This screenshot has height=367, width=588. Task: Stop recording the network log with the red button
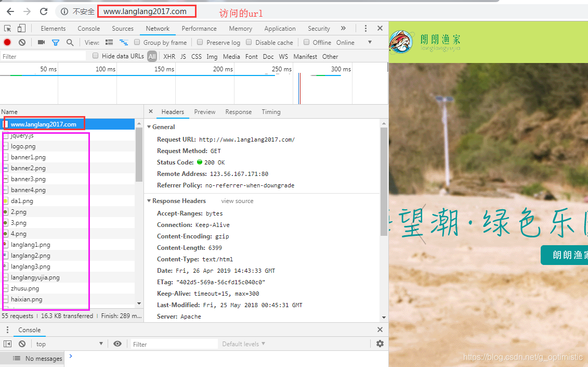tap(7, 43)
